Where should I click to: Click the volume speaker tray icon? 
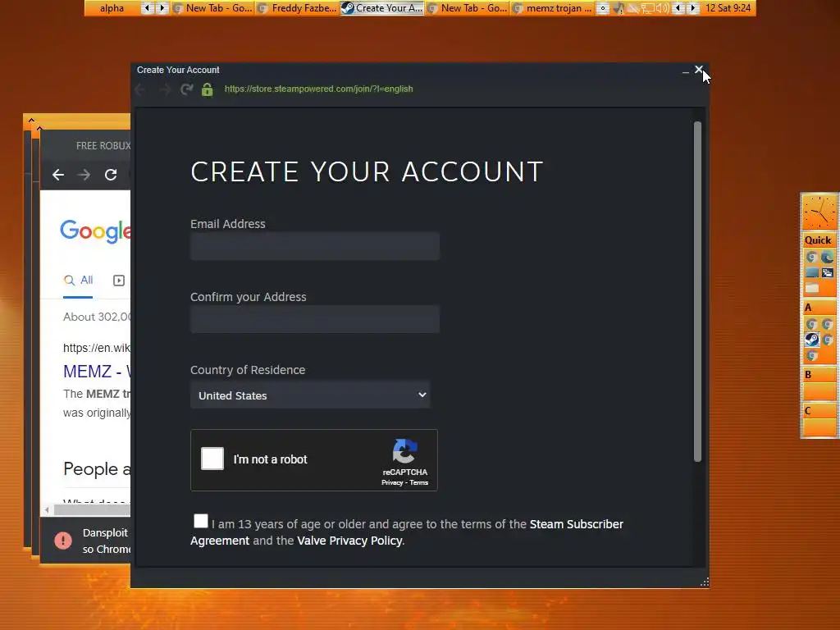pos(663,8)
